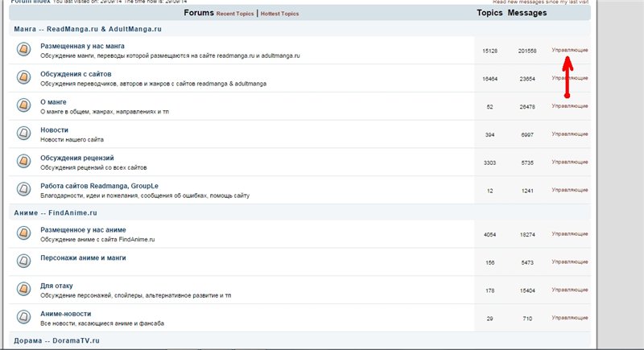Click description Обсуждения рецензий со всех сайтов
Screen dimensions: 644x350
coord(93,167)
